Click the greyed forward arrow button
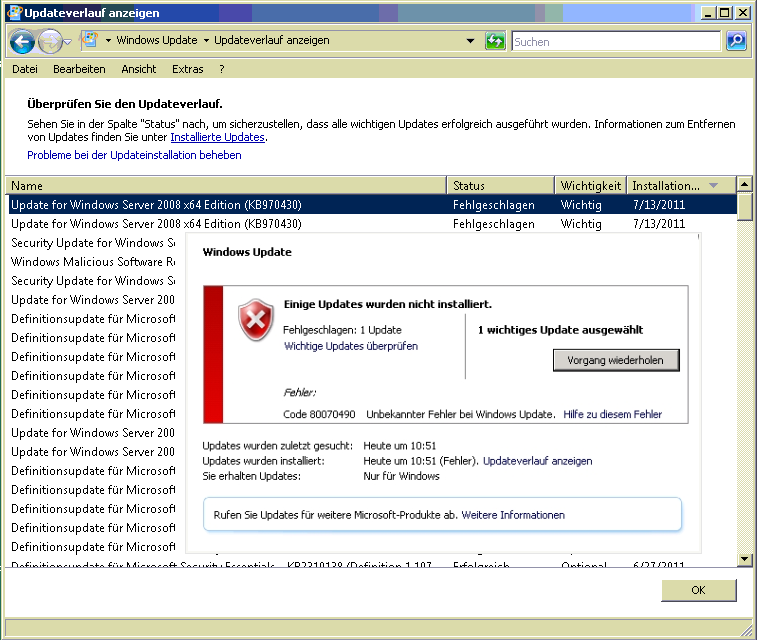The height and width of the screenshot is (640, 757). click(x=50, y=42)
